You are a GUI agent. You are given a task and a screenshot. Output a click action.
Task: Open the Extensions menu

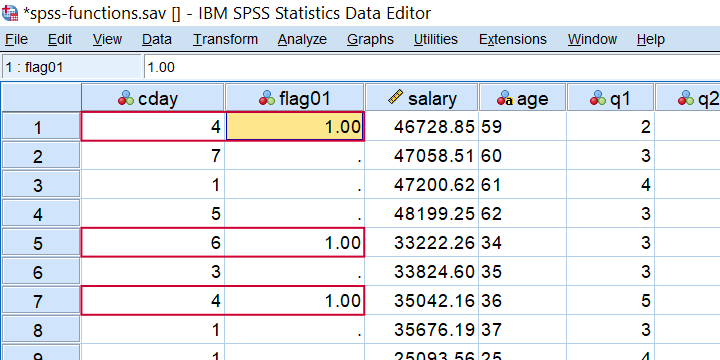point(512,39)
